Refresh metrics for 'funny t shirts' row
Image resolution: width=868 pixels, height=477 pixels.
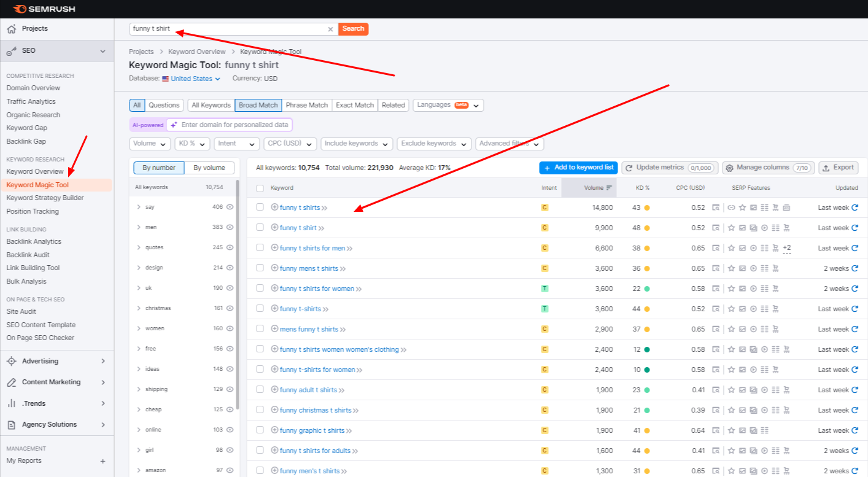pyautogui.click(x=855, y=207)
